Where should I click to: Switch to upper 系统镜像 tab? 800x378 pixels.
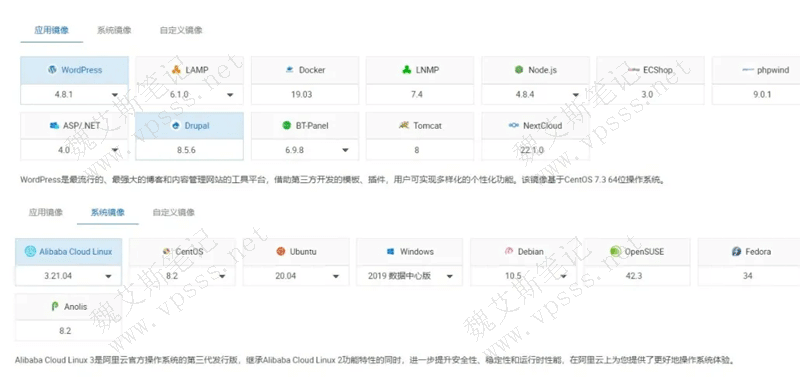point(114,30)
